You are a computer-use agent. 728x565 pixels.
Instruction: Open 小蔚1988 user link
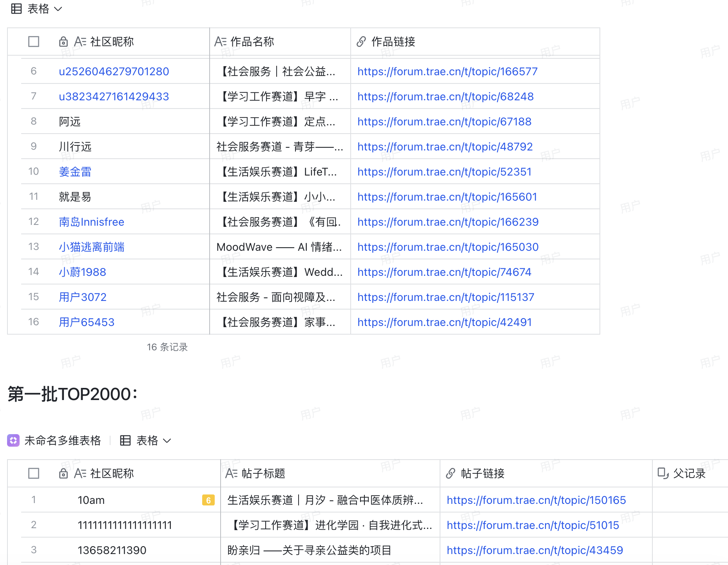tap(83, 272)
